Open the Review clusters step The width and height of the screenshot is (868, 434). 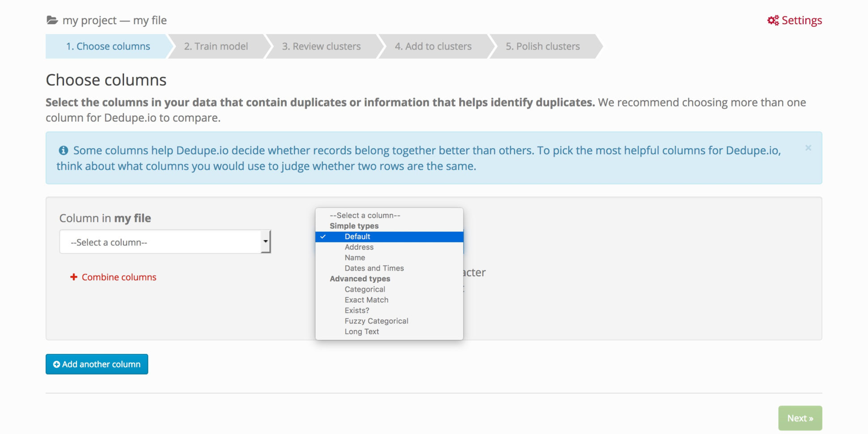321,46
